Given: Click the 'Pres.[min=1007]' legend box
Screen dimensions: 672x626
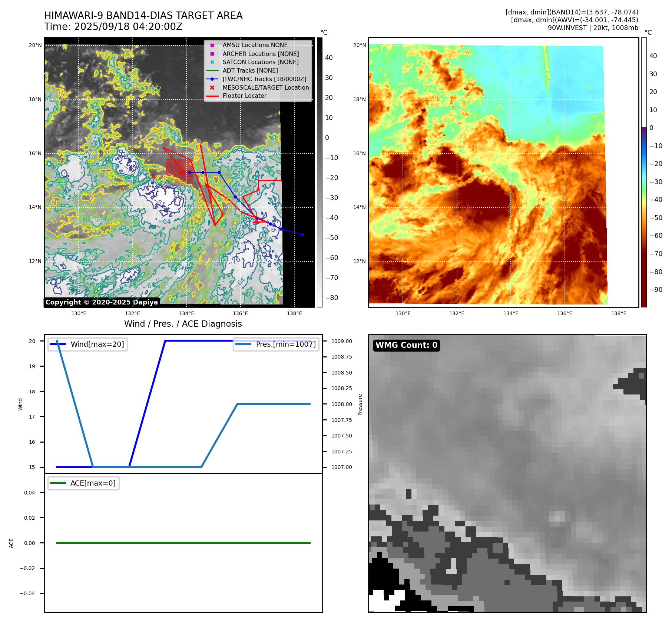Looking at the screenshot, I should (276, 344).
